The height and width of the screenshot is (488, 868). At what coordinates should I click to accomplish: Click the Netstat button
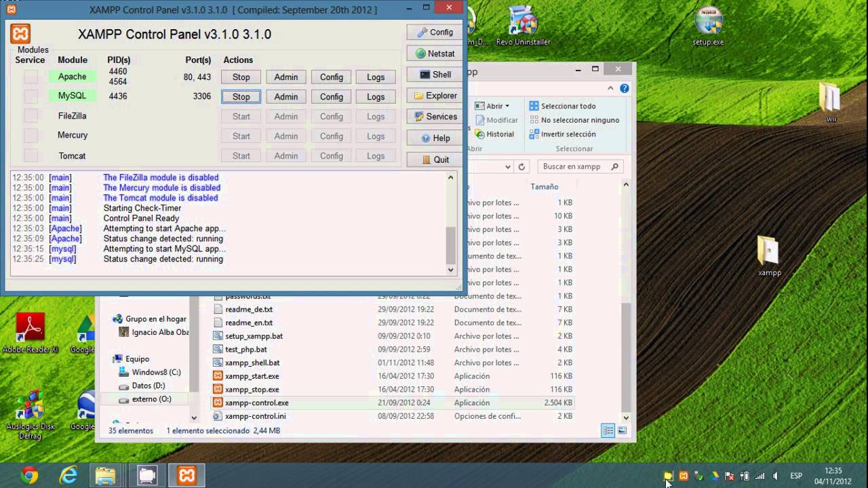pos(435,54)
